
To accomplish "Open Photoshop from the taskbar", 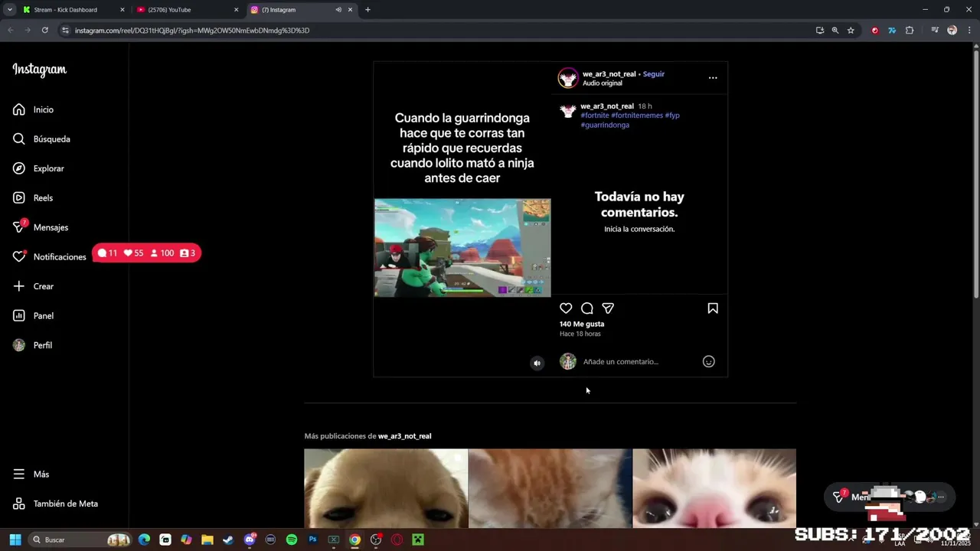I will pyautogui.click(x=312, y=540).
